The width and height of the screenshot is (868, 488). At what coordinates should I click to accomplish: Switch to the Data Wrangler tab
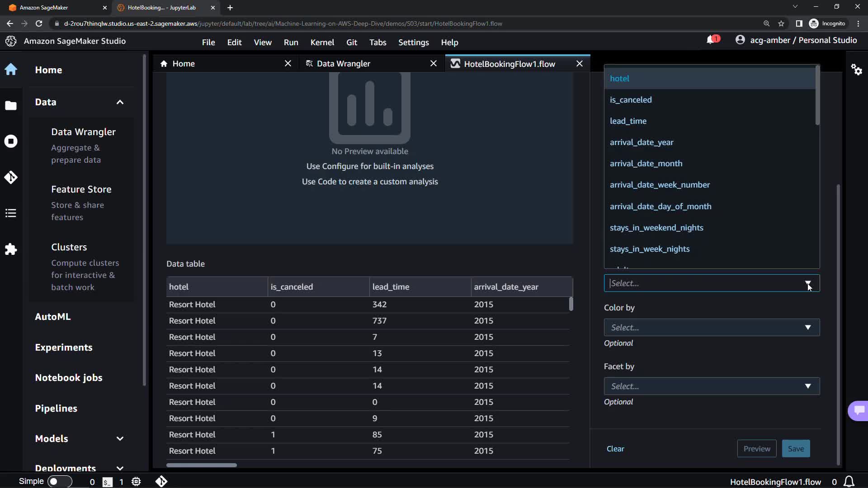click(343, 64)
